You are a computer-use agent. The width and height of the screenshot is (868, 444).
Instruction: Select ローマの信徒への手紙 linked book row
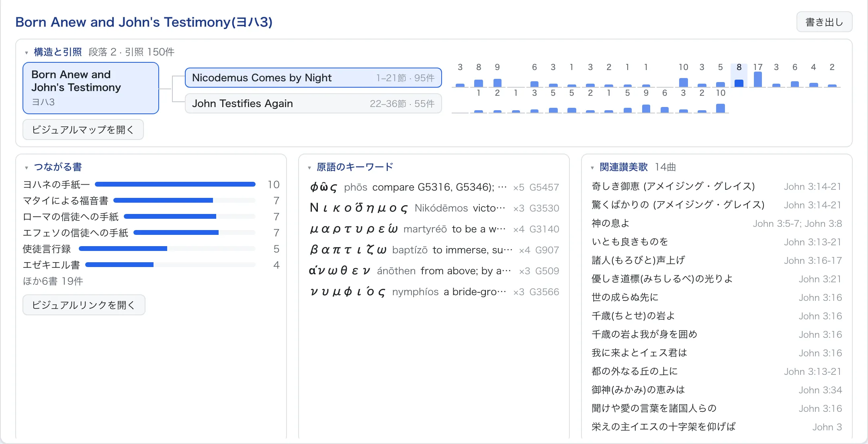click(x=151, y=216)
